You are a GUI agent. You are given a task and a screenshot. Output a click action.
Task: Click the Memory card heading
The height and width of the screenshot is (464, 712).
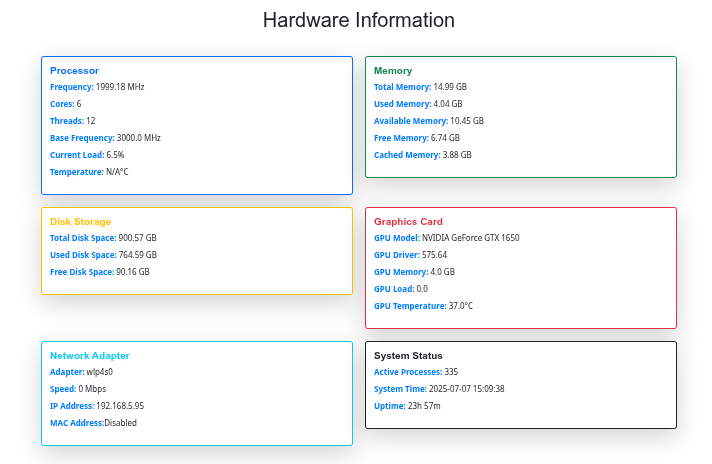393,71
